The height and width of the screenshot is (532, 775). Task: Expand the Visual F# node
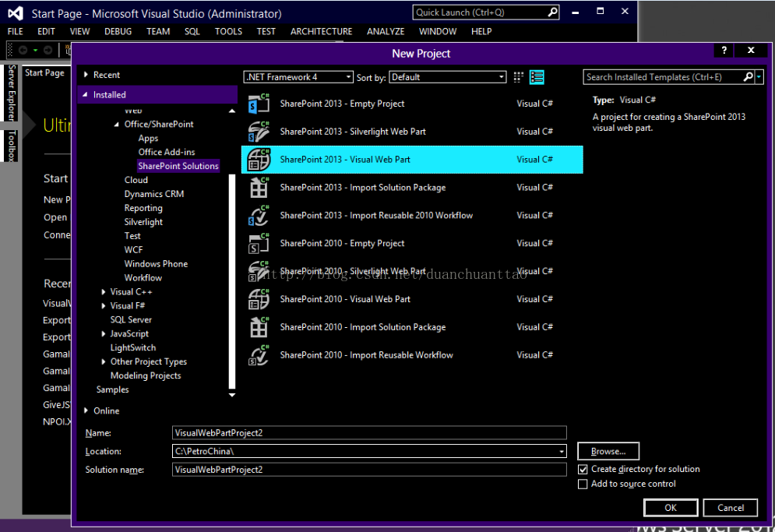(104, 305)
